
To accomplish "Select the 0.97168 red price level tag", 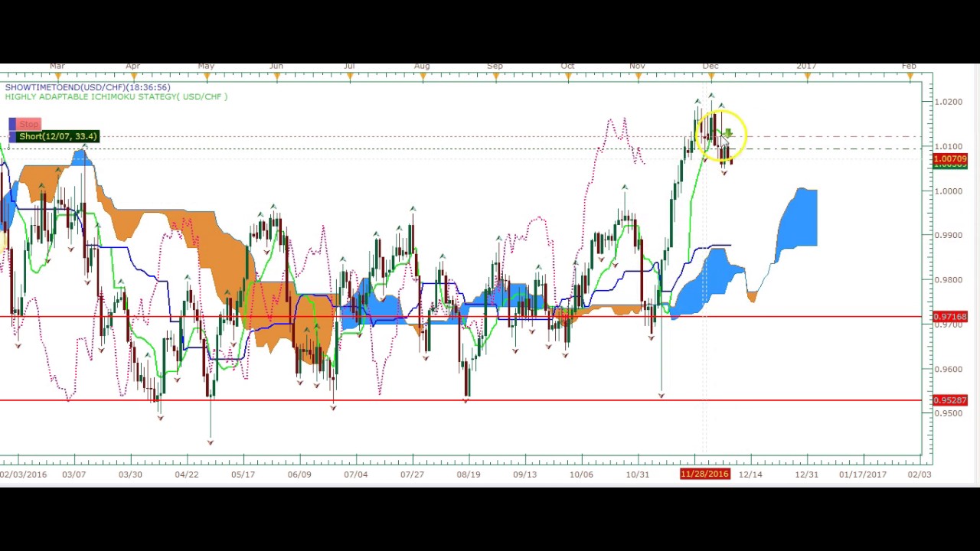I will (950, 317).
